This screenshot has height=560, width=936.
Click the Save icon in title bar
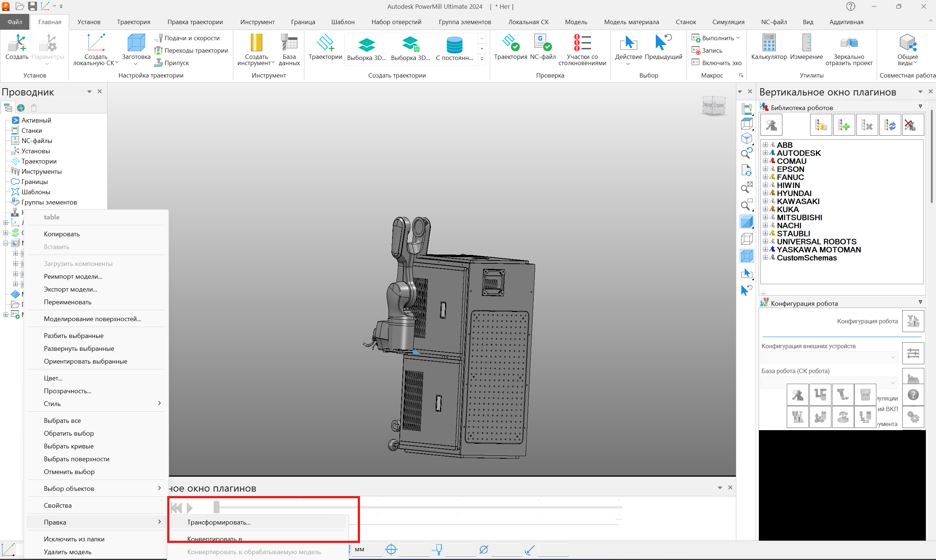tap(33, 6)
